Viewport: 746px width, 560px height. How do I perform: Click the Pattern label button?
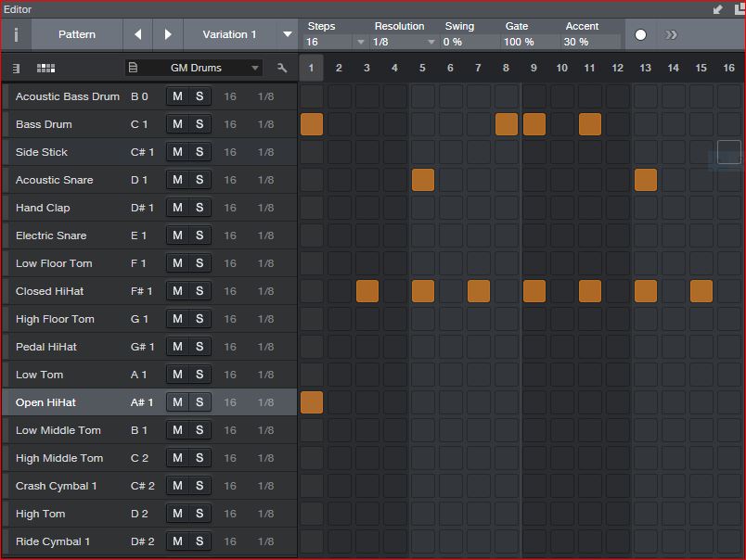click(77, 34)
